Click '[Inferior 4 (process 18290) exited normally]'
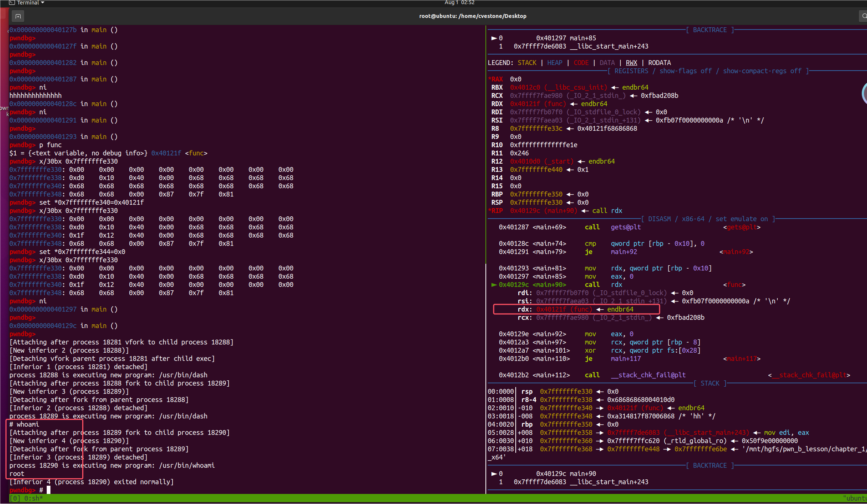The height and width of the screenshot is (504, 867). [92, 482]
